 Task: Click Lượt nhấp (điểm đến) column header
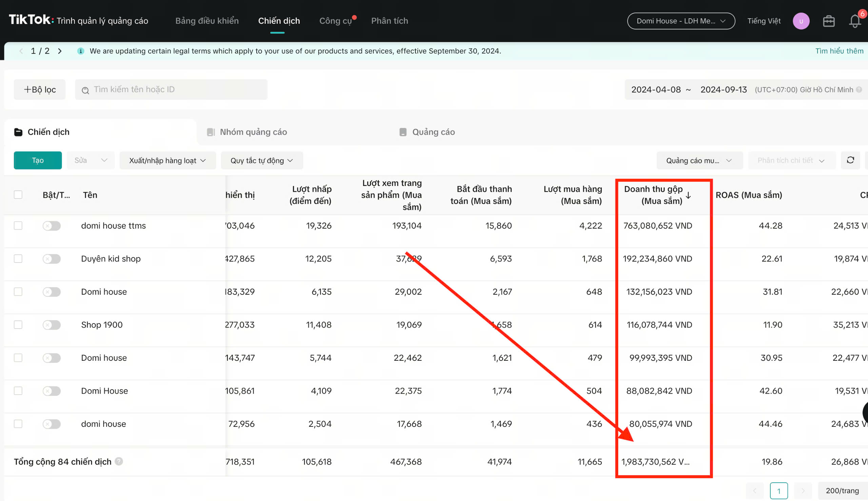(x=310, y=195)
